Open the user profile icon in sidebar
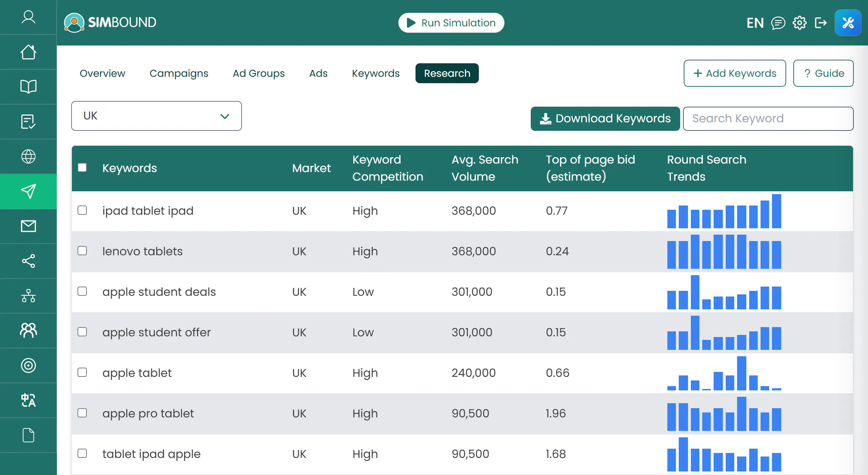 tap(28, 17)
